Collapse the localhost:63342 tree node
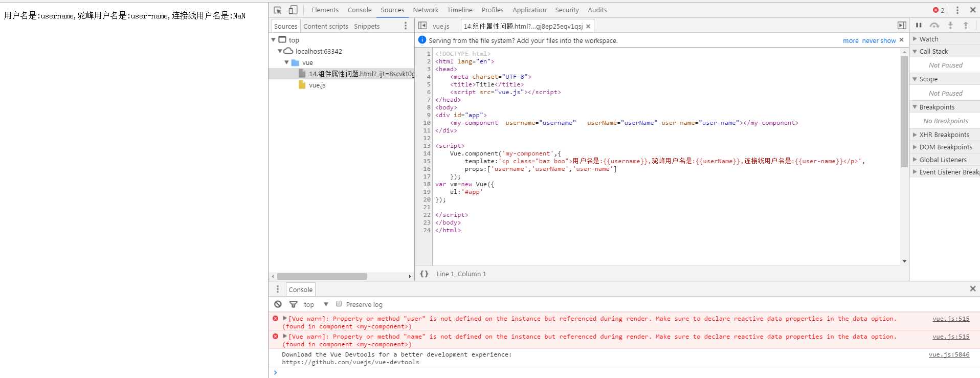Image resolution: width=980 pixels, height=378 pixels. click(x=280, y=51)
